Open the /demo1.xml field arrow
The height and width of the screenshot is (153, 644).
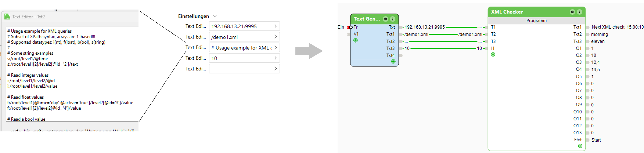pyautogui.click(x=276, y=37)
